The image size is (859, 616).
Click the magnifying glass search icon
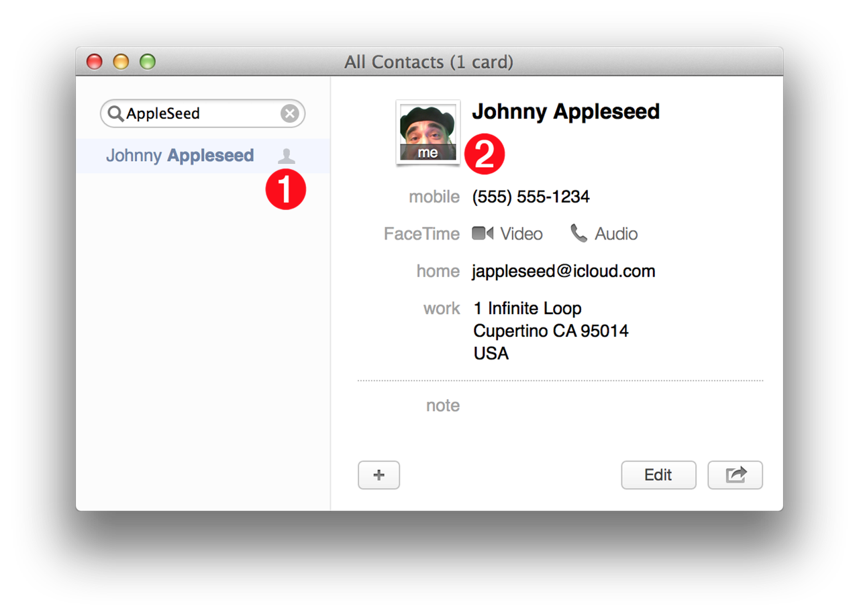point(115,113)
